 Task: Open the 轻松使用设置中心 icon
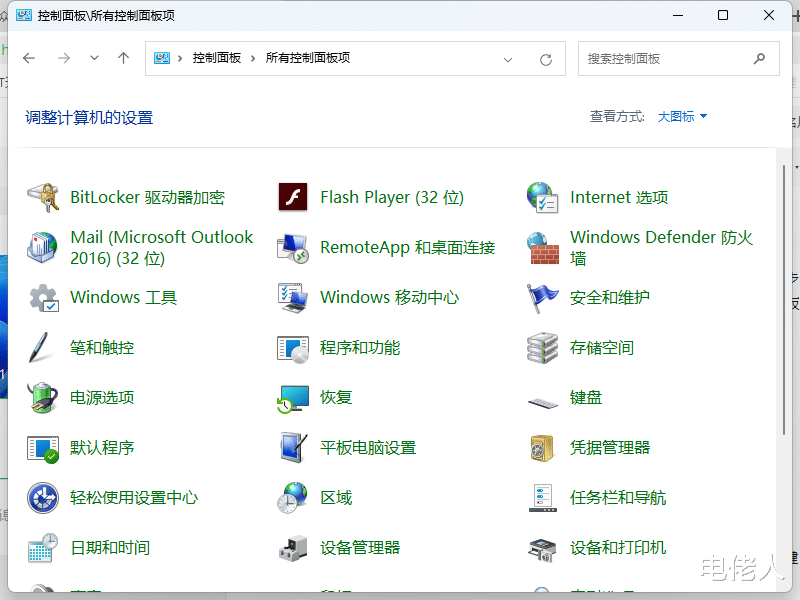43,497
